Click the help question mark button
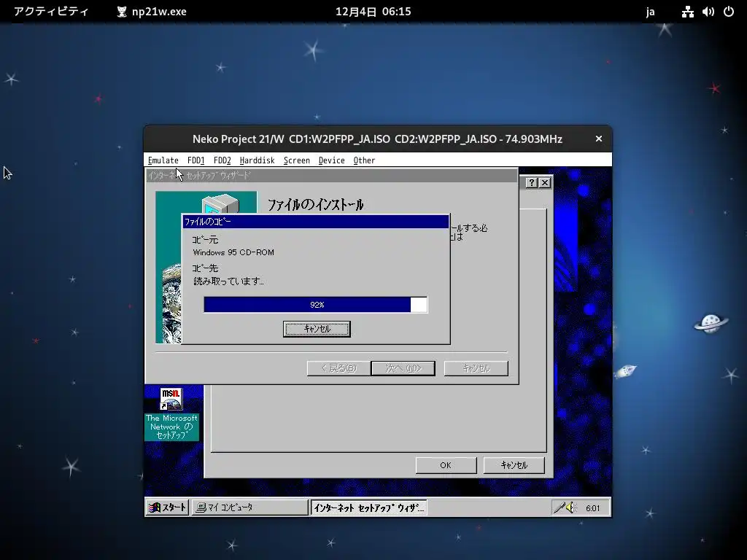This screenshot has height=560, width=747. pyautogui.click(x=532, y=183)
